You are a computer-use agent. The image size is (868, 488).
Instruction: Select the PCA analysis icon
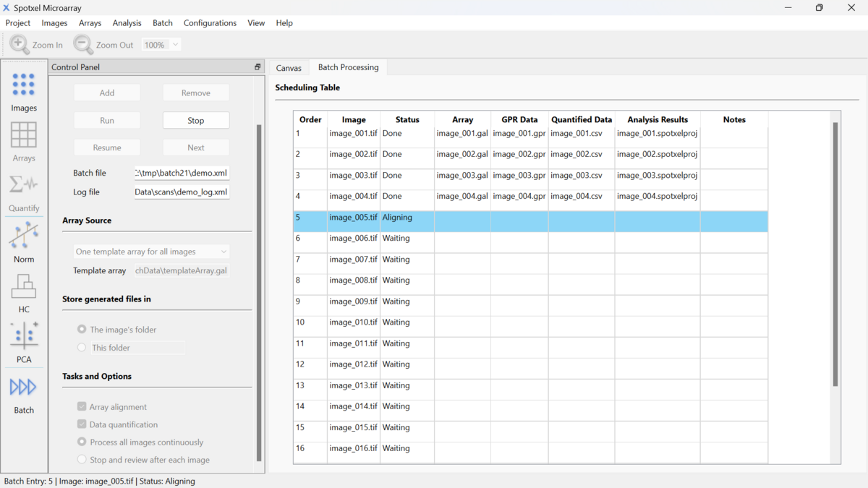(23, 336)
